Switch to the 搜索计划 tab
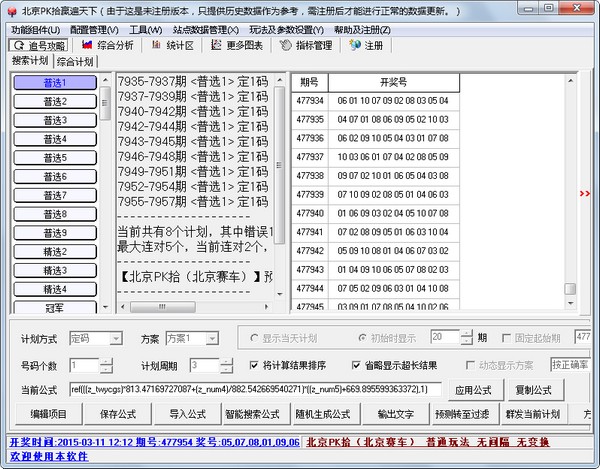This screenshot has height=469, width=600. [30, 60]
